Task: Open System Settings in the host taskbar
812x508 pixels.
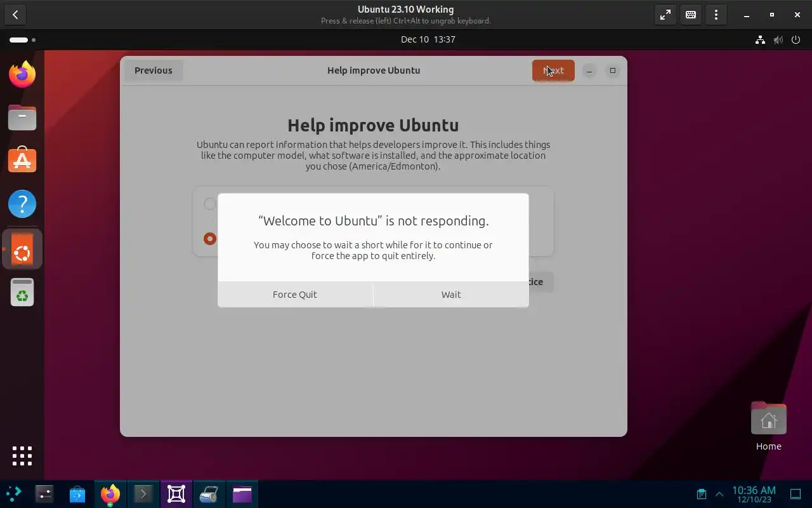Action: click(x=44, y=494)
